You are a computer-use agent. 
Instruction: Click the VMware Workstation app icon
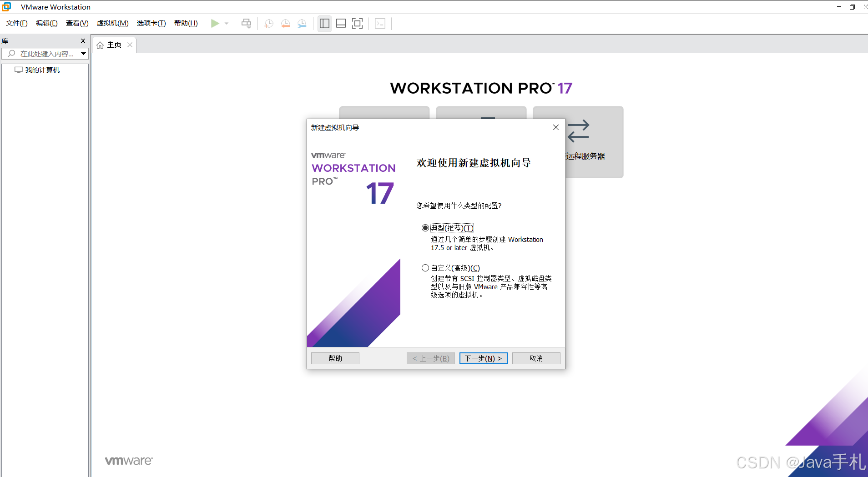pyautogui.click(x=6, y=7)
